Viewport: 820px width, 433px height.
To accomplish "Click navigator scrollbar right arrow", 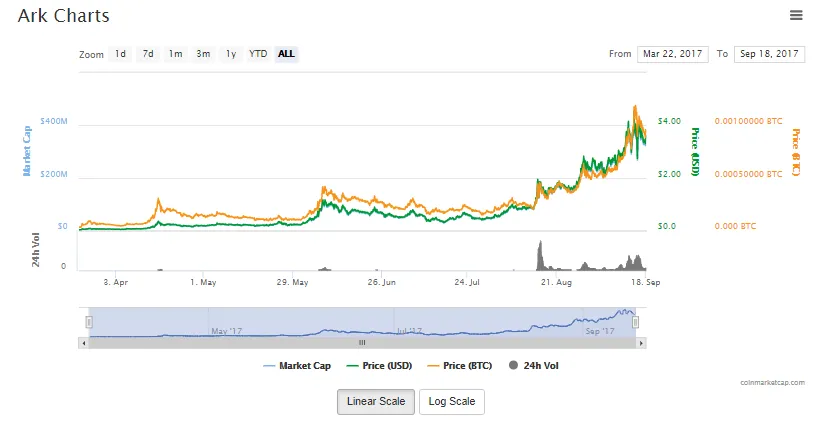I will tap(641, 343).
